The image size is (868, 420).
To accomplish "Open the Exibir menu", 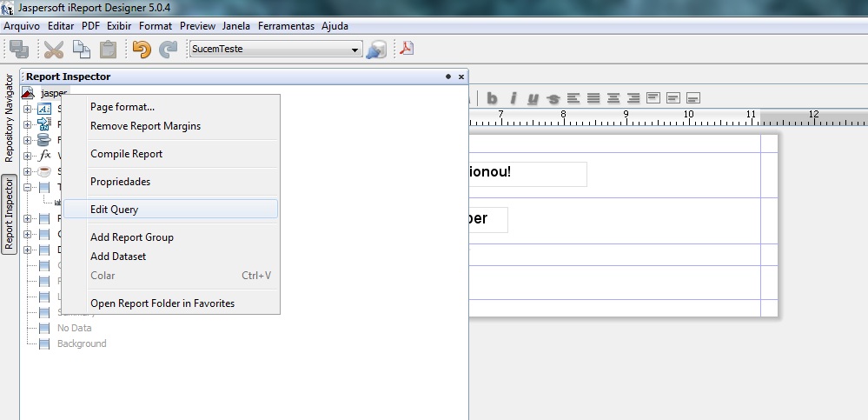I will (x=120, y=26).
